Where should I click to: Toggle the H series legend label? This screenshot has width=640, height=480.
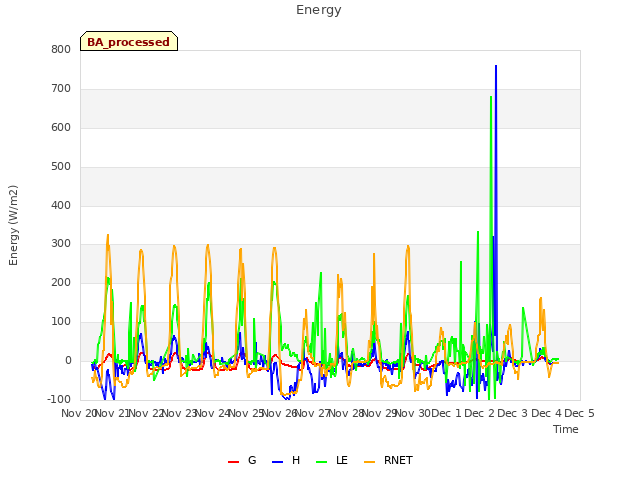coord(296,460)
